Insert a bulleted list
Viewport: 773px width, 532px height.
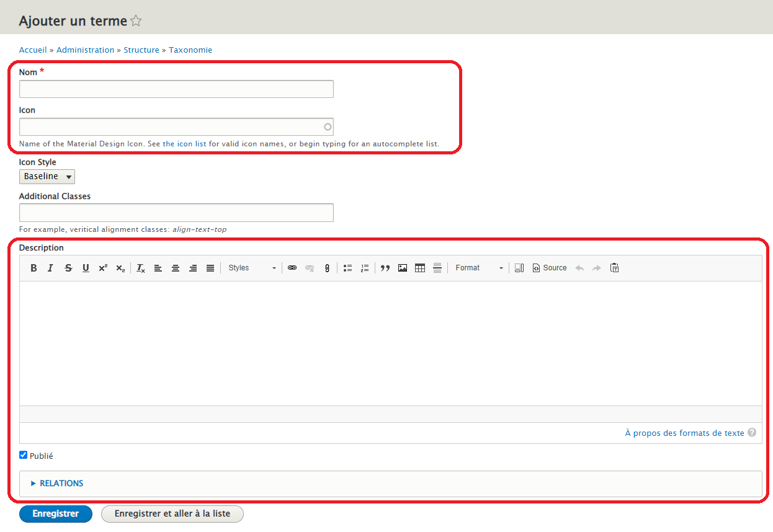pyautogui.click(x=347, y=268)
